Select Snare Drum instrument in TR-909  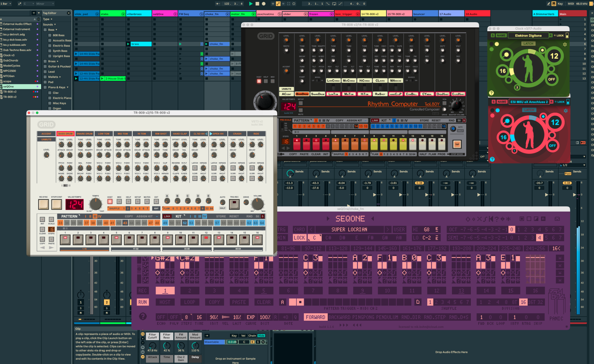click(84, 134)
